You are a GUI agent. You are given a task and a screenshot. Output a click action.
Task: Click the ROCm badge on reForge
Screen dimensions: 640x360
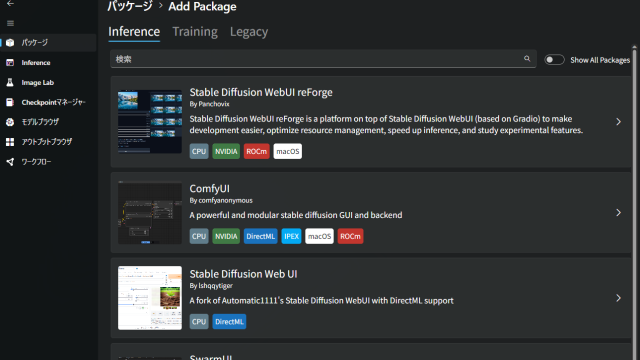click(x=257, y=151)
